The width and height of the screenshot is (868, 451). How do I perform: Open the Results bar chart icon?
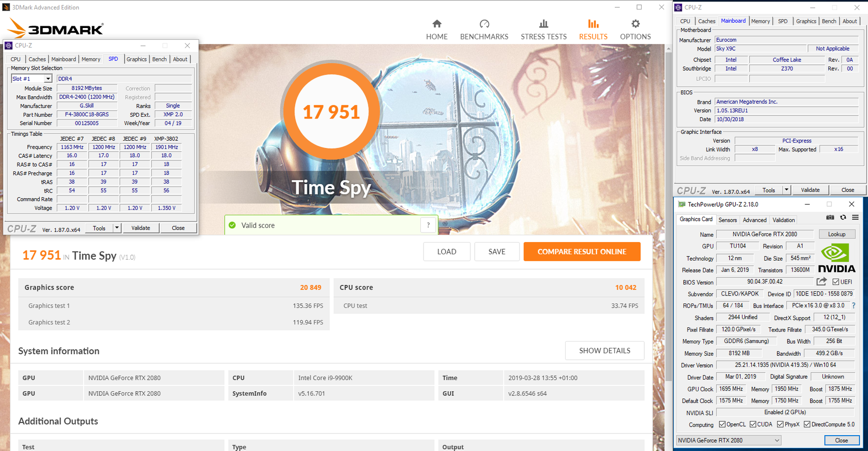593,24
